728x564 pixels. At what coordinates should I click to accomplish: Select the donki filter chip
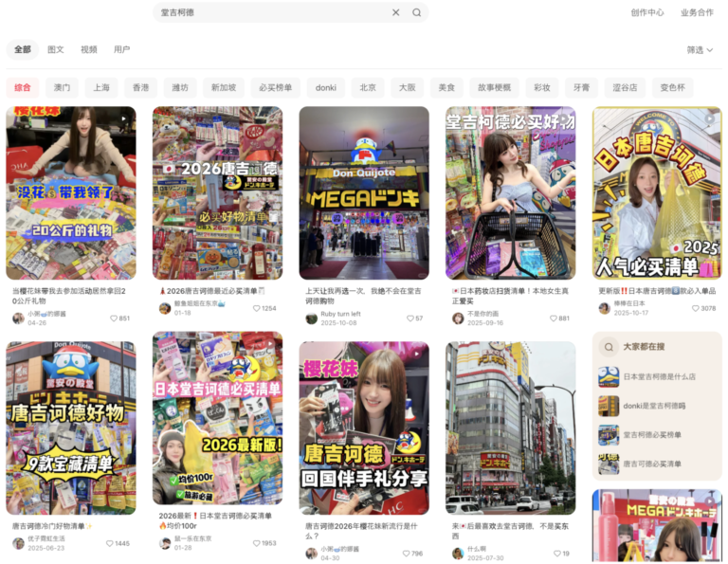(325, 87)
